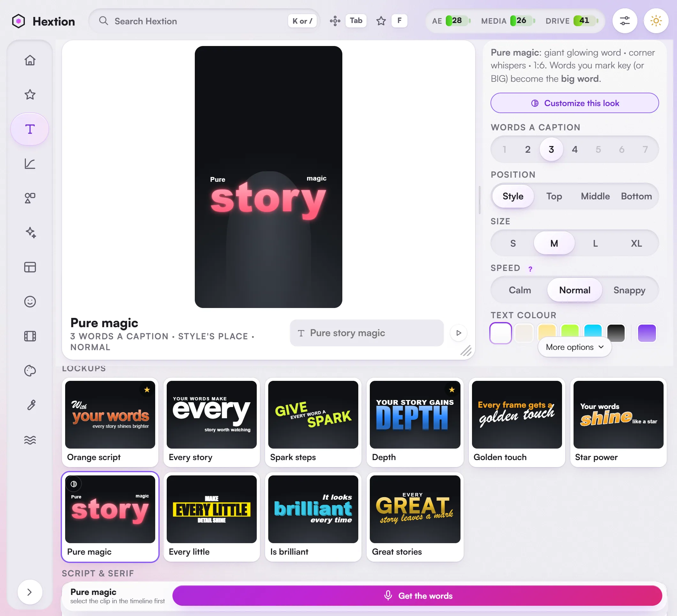Select Bottom position

click(636, 196)
